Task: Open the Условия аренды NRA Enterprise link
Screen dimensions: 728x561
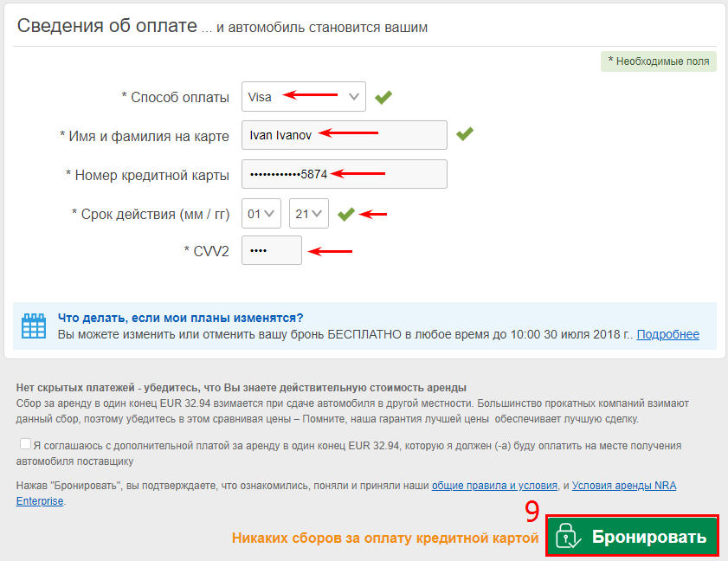Action: [x=624, y=486]
